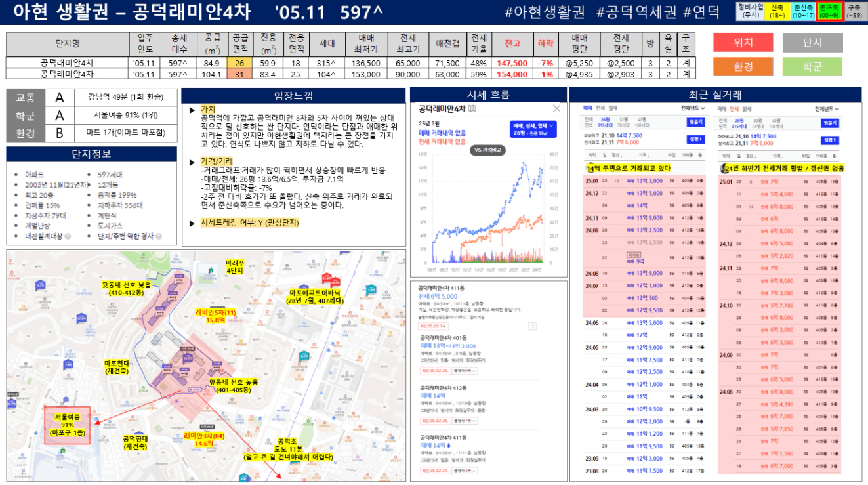Open the 전세 6억 5,000 listing link
Screen dimensions: 868x485
click(x=438, y=297)
